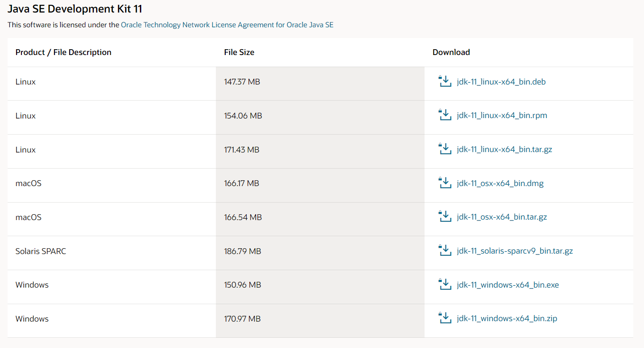The width and height of the screenshot is (644, 348).
Task: Download jdk-11_solaris-sparcv9_bin.tar.gz via its link
Action: coord(515,251)
